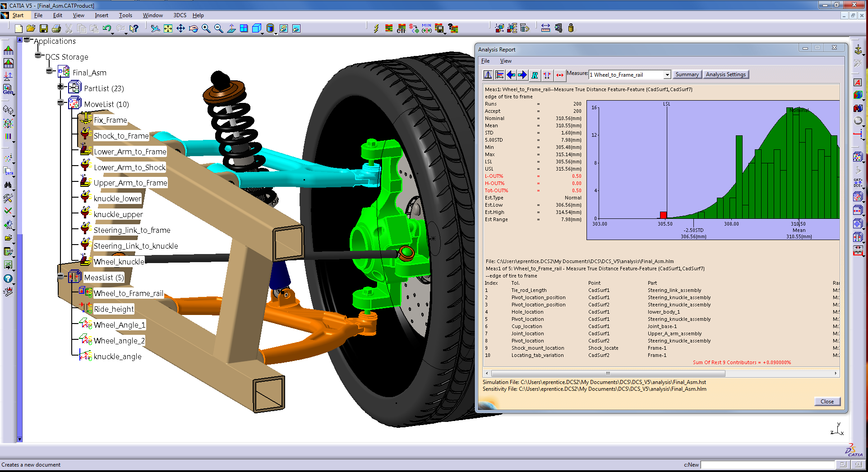Click the report's horizontal scrollbar thumb
This screenshot has height=472, width=868.
point(608,374)
